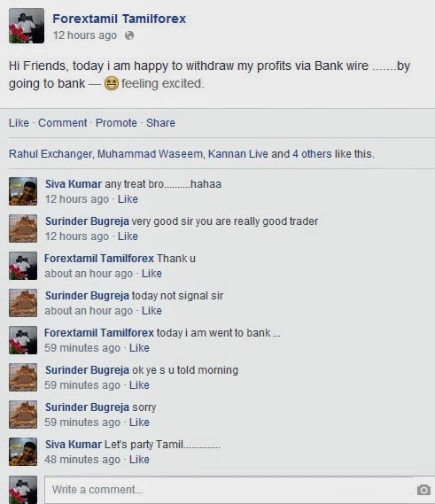Click the globe public privacy icon

tap(129, 35)
